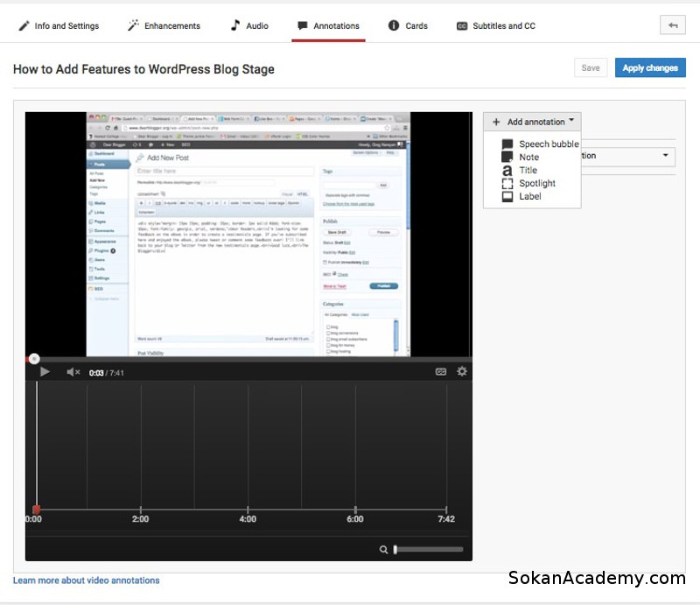Click the Apply changes button
700x605 pixels.
[x=650, y=68]
